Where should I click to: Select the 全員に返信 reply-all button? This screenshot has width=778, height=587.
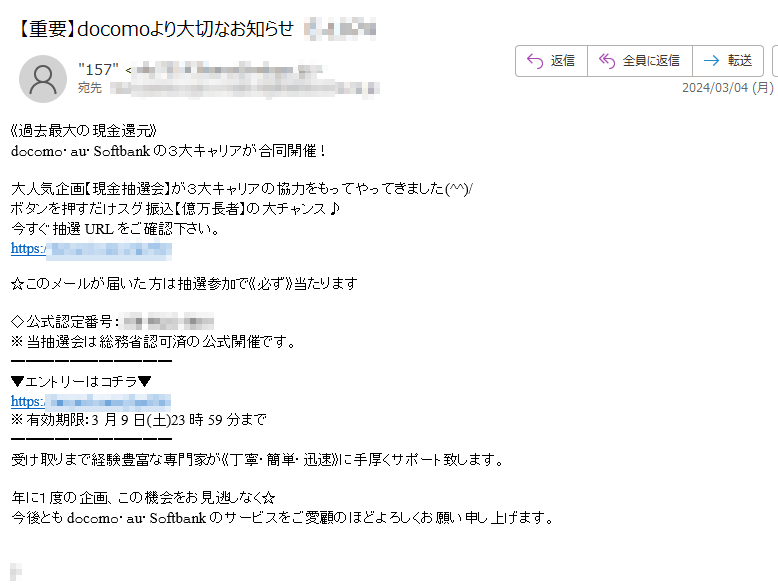640,61
